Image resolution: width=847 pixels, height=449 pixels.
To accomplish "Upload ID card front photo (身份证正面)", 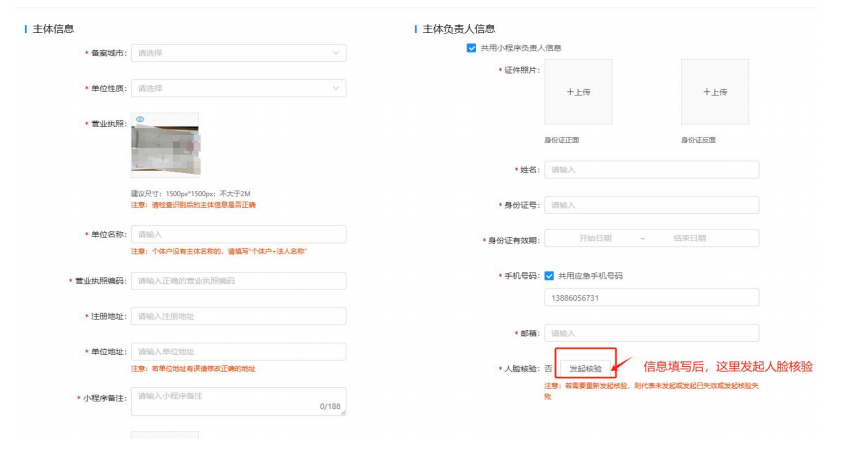I will click(578, 92).
